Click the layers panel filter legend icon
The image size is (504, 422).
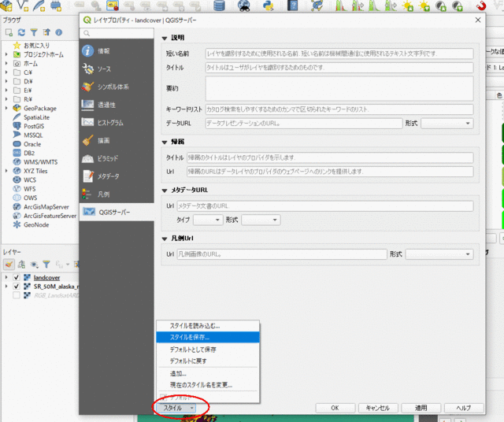[x=46, y=265]
